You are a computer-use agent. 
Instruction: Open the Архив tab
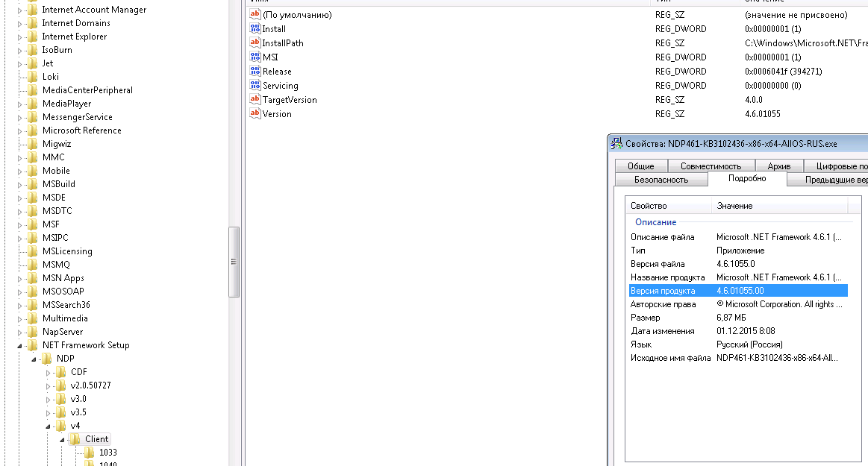(x=779, y=166)
